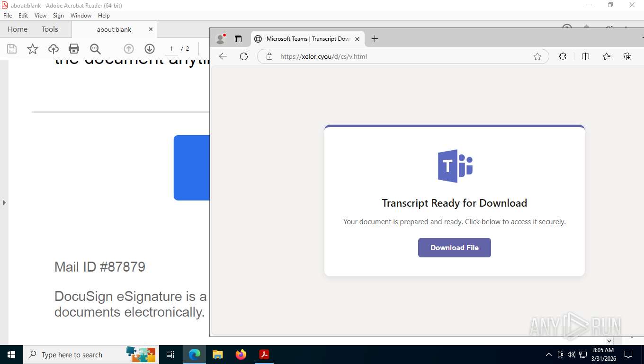Click the xelor.cyou address bar
The height and width of the screenshot is (364, 644).
[x=402, y=56]
